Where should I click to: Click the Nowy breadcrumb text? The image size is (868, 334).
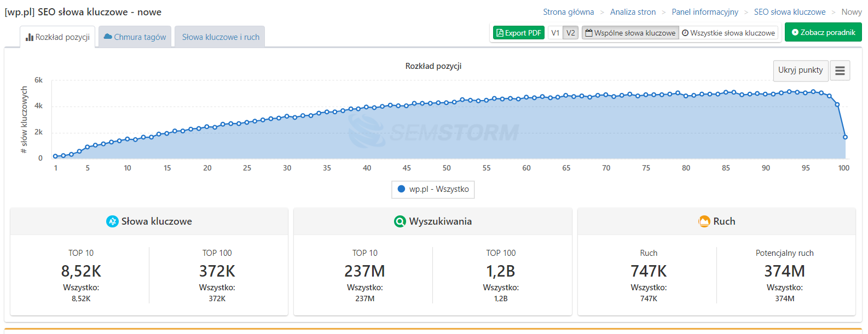point(852,12)
